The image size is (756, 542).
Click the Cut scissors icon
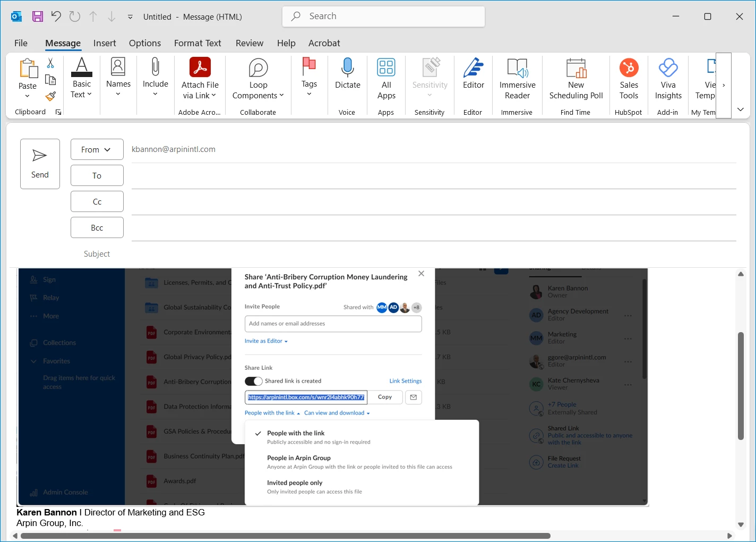(x=50, y=63)
